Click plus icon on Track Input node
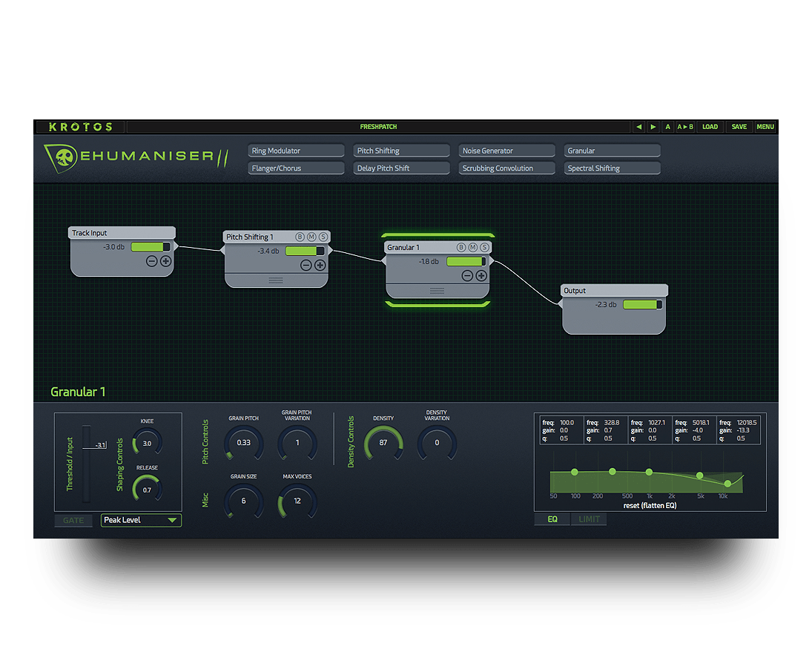The width and height of the screenshot is (812, 658). click(165, 261)
